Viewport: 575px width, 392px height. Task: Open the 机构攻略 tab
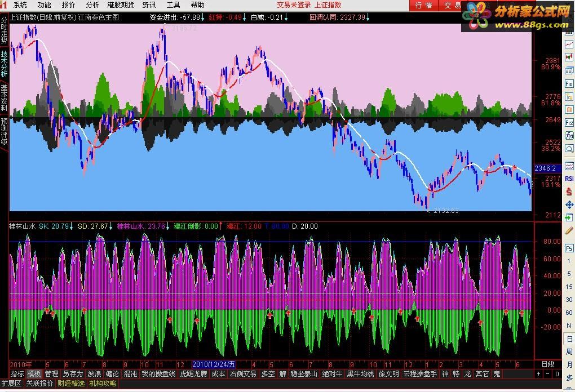point(103,384)
